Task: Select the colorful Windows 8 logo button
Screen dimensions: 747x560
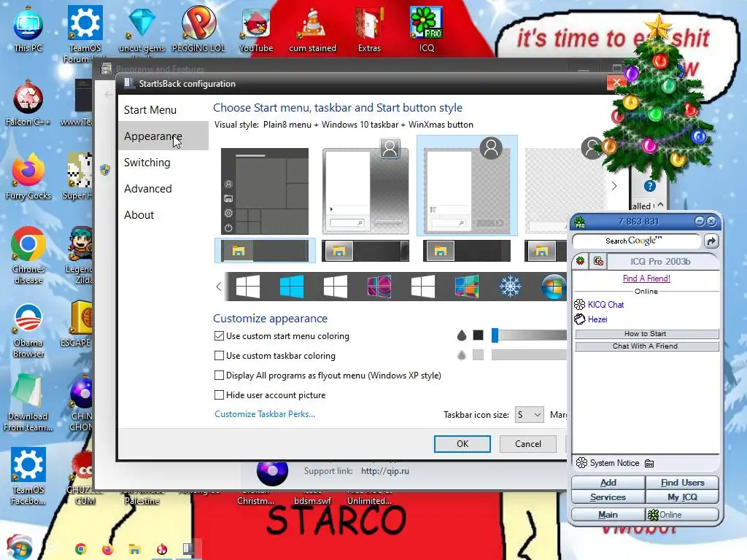Action: [x=466, y=287]
